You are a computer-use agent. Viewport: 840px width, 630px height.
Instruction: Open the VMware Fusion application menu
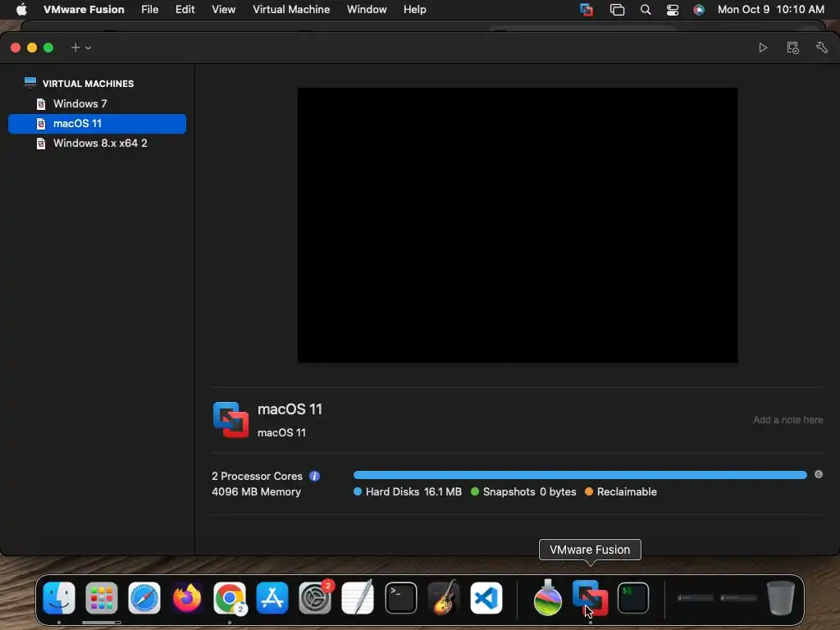[x=84, y=10]
